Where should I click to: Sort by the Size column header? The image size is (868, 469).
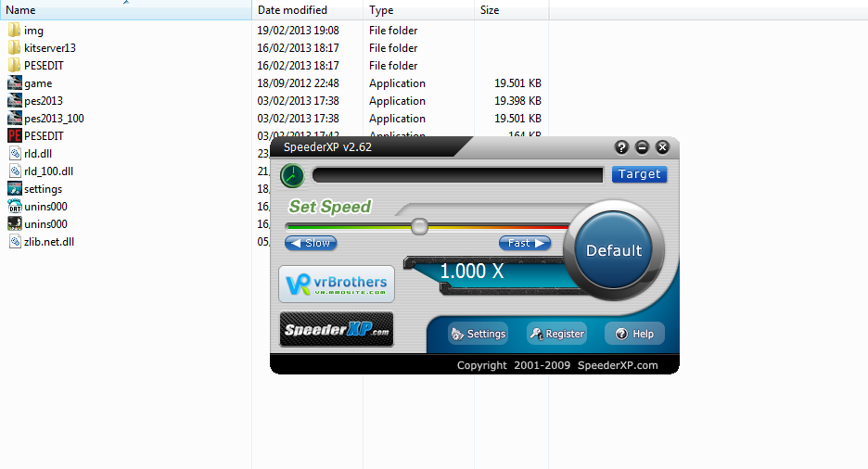pos(512,10)
